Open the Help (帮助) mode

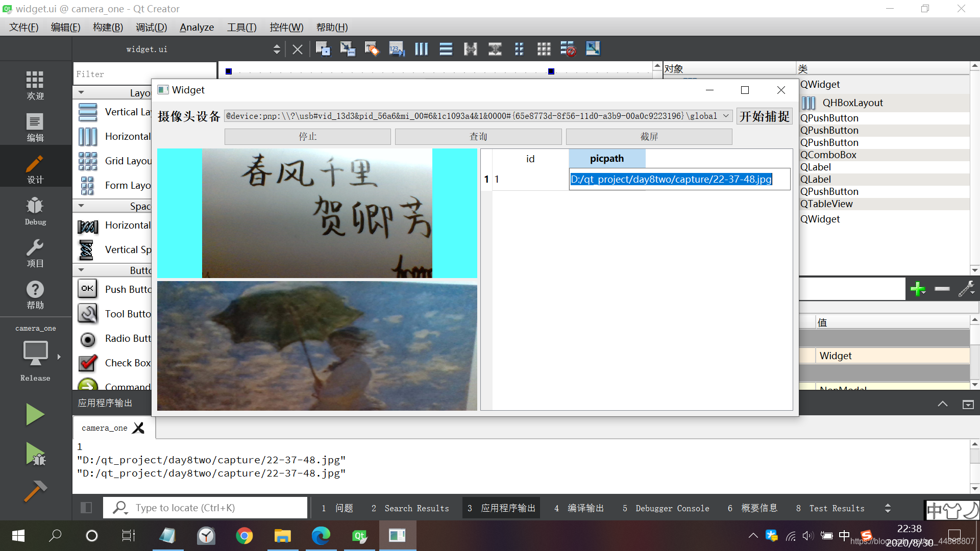(x=35, y=295)
